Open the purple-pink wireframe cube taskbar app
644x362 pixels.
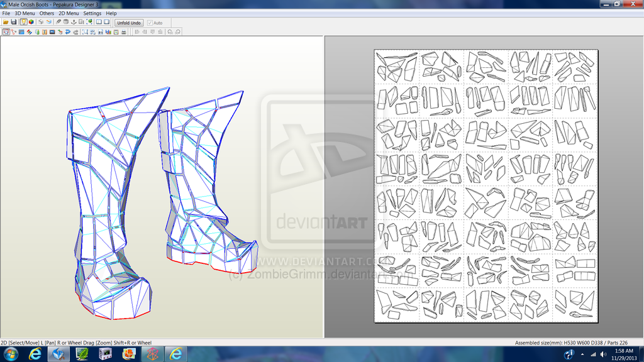point(152,354)
